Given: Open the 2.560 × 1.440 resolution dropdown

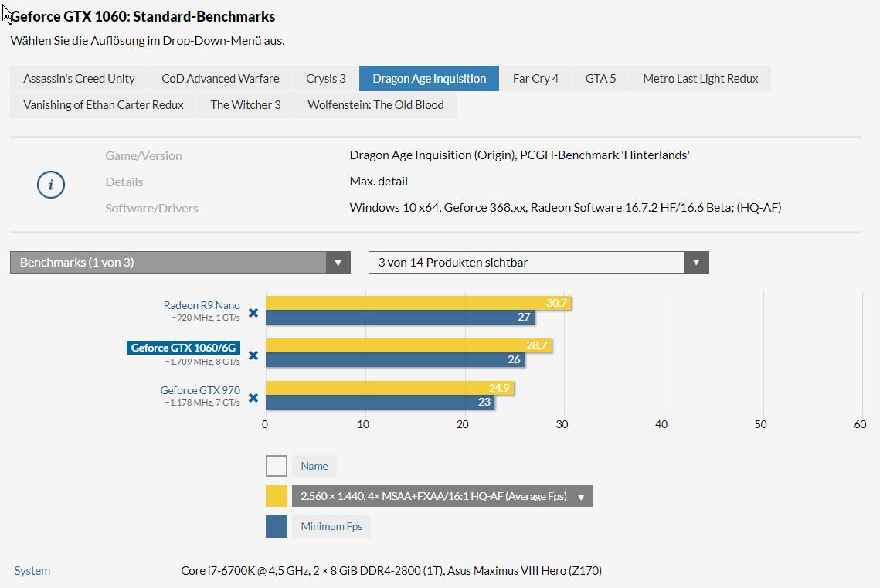Looking at the screenshot, I should (442, 496).
